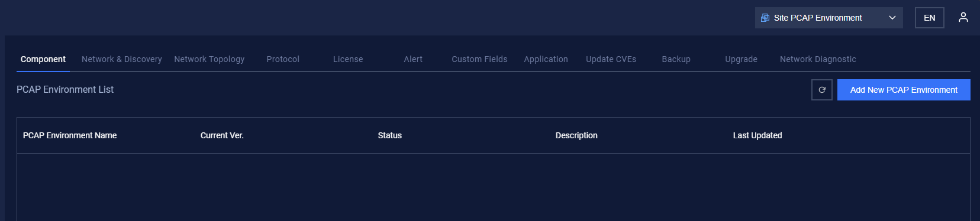Open the Alert tab
980x221 pixels.
[413, 59]
